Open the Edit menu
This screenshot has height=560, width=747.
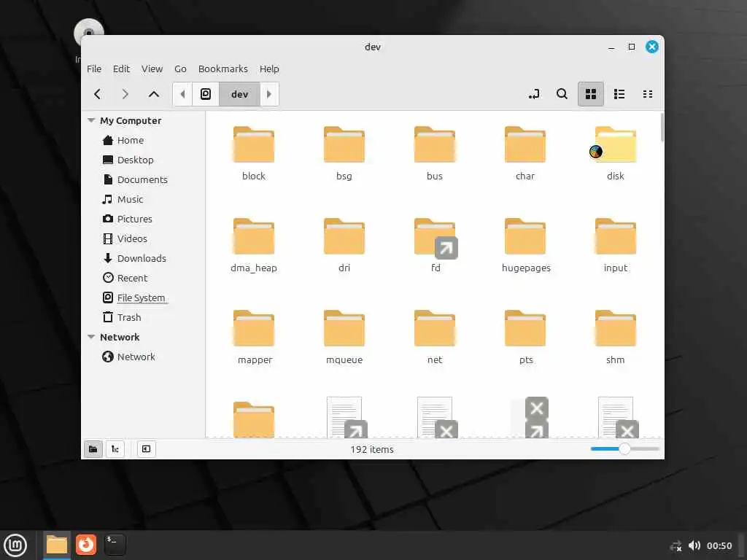122,69
